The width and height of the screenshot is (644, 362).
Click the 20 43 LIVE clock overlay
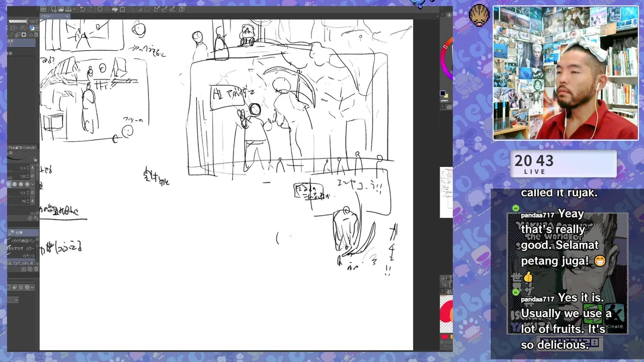point(563,163)
